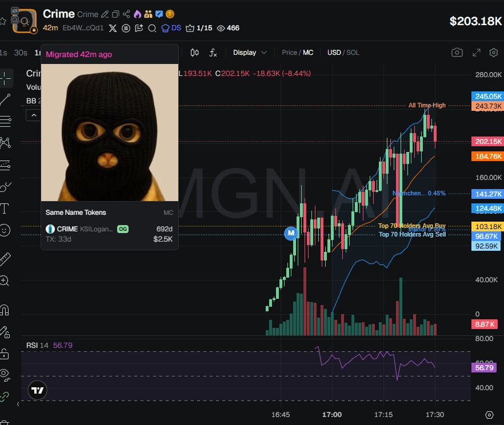Screen dimensions: 504x425
Task: Switch chart to MC mode
Action: (308, 53)
